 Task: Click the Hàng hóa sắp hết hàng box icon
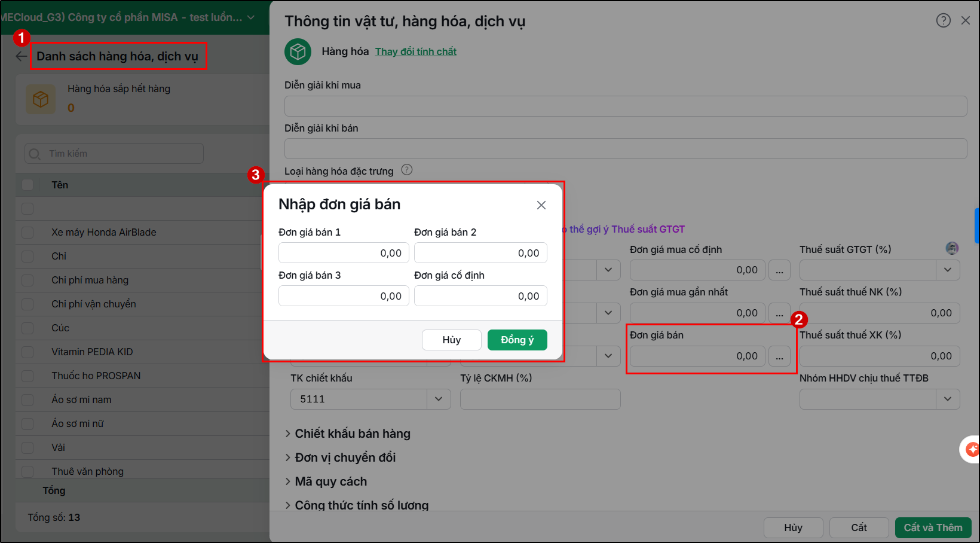pos(41,99)
